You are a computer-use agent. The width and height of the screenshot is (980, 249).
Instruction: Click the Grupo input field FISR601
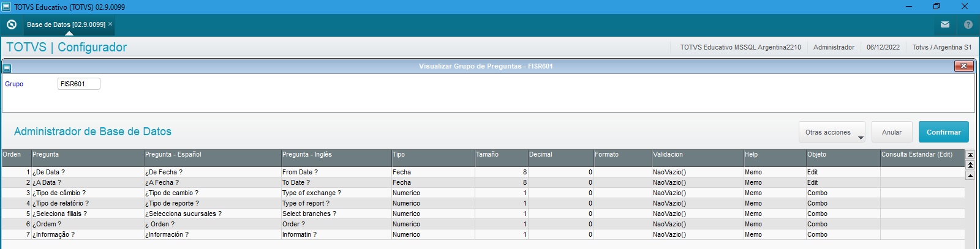pos(79,84)
